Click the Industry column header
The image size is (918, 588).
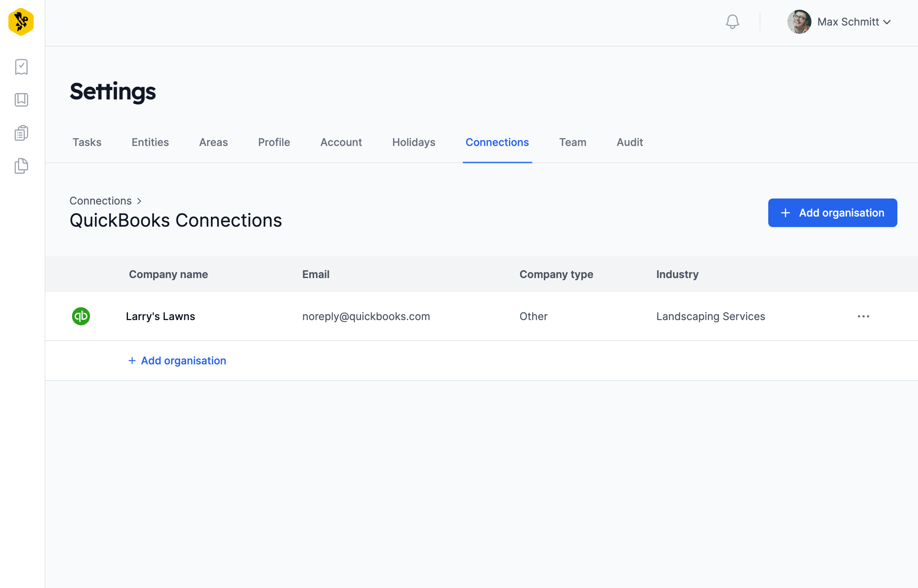(x=677, y=274)
